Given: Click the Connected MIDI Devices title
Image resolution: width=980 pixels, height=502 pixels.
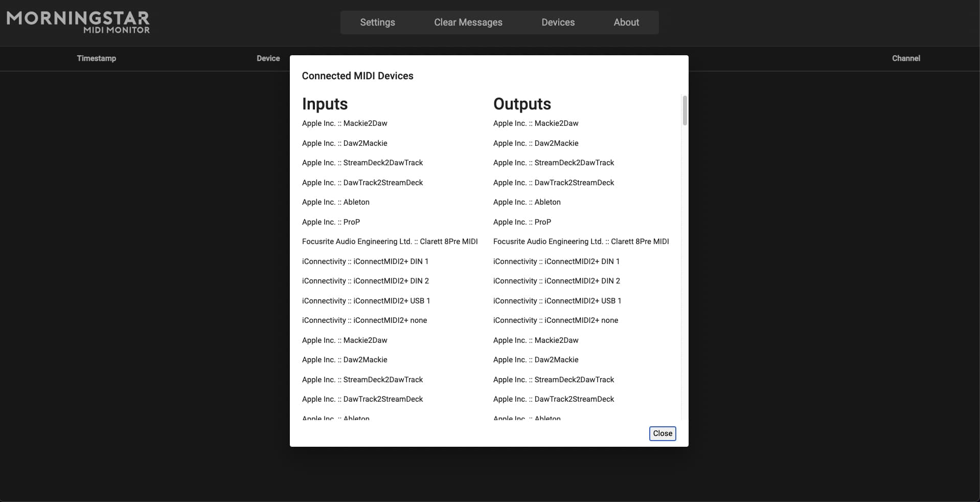Looking at the screenshot, I should pos(358,76).
